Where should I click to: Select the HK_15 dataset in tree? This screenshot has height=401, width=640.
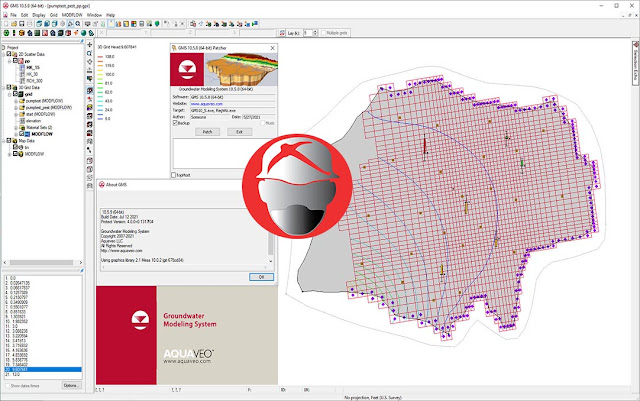33,67
